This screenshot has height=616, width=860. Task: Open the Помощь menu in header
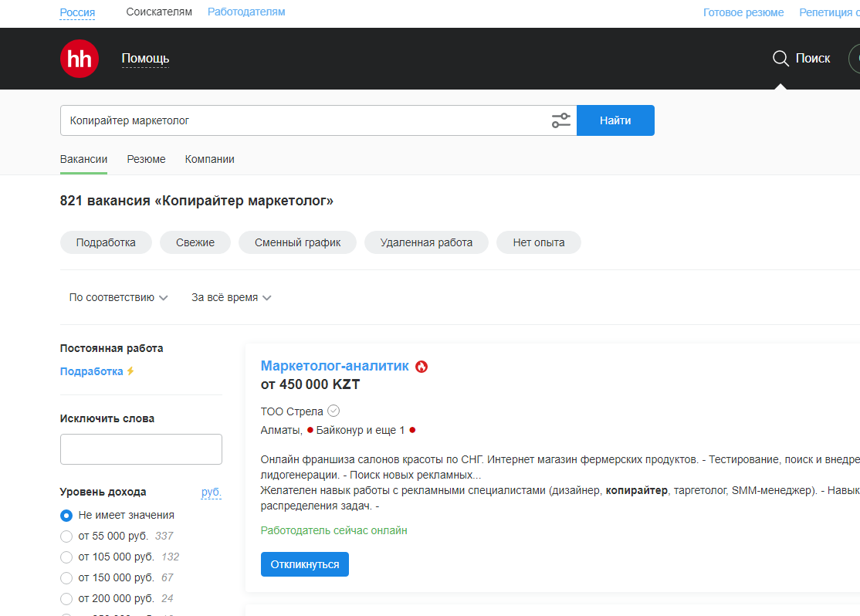click(x=145, y=59)
